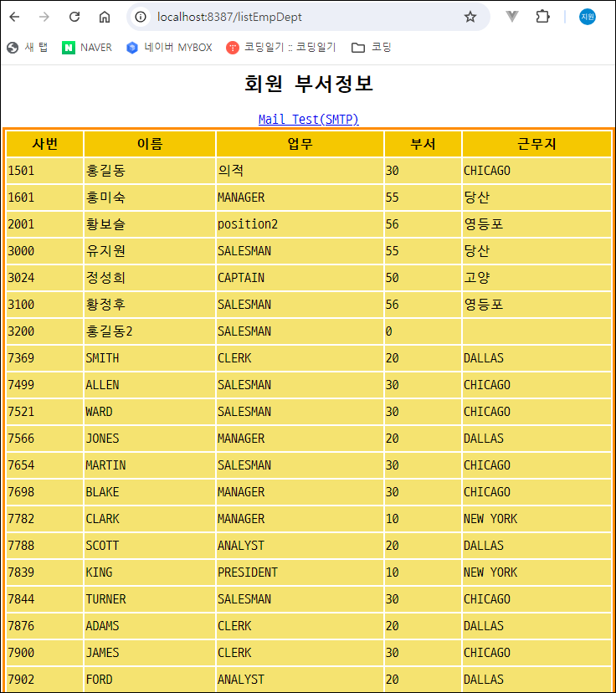This screenshot has width=616, height=693.
Task: Click the name WARD
Action: tap(99, 412)
